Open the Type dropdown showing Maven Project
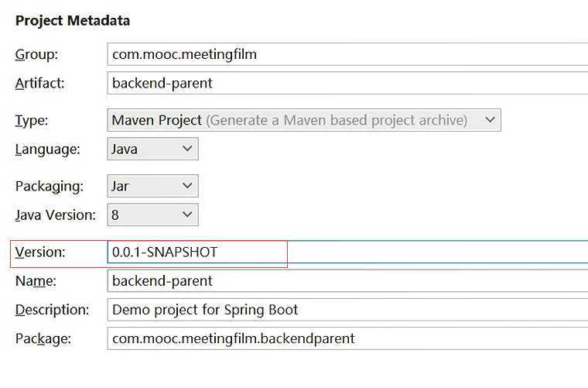The width and height of the screenshot is (588, 388). 304,120
